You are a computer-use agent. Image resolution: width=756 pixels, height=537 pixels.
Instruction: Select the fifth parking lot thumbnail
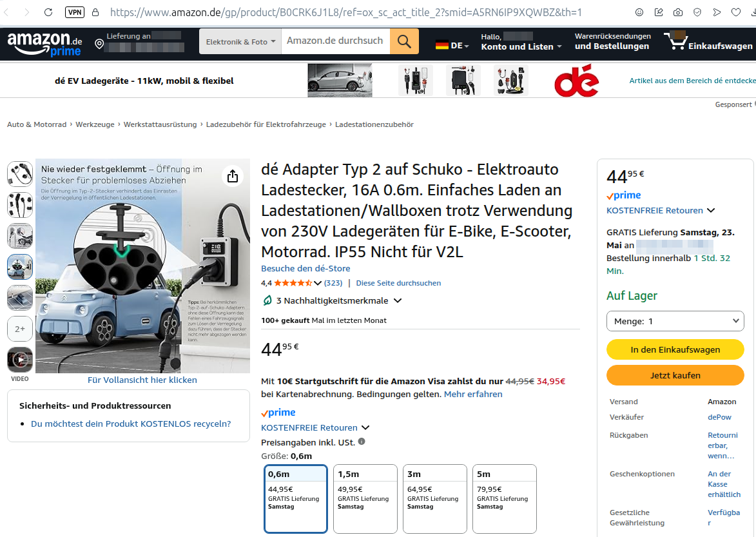(x=20, y=298)
